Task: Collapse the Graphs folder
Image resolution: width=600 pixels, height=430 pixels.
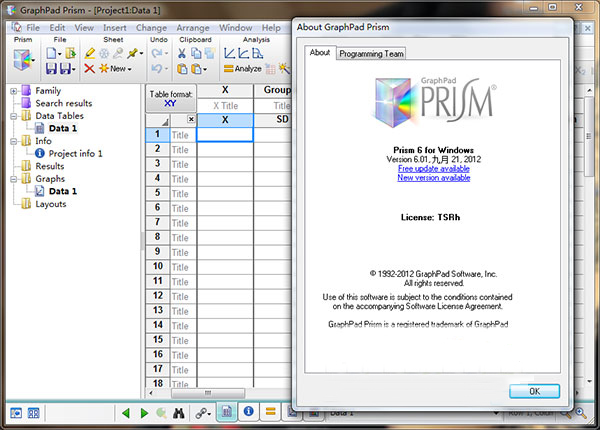Action: 14,179
